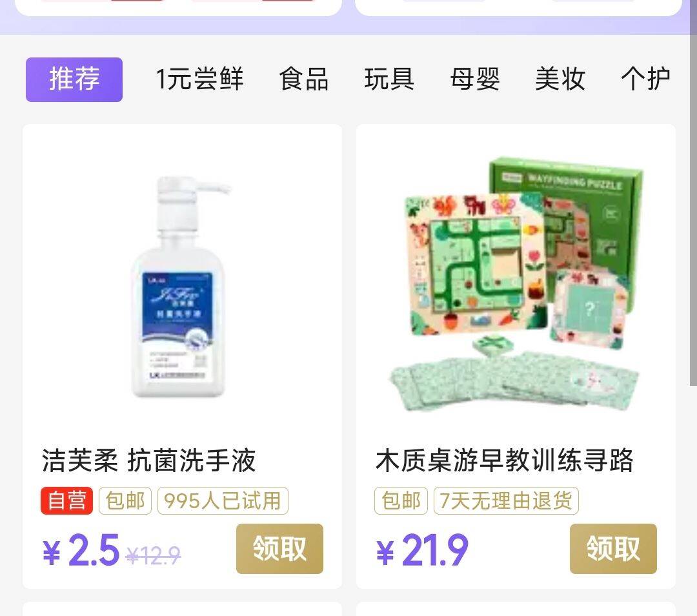This screenshot has height=616, width=697.
Task: Open the 食品 category tab
Action: click(x=304, y=79)
